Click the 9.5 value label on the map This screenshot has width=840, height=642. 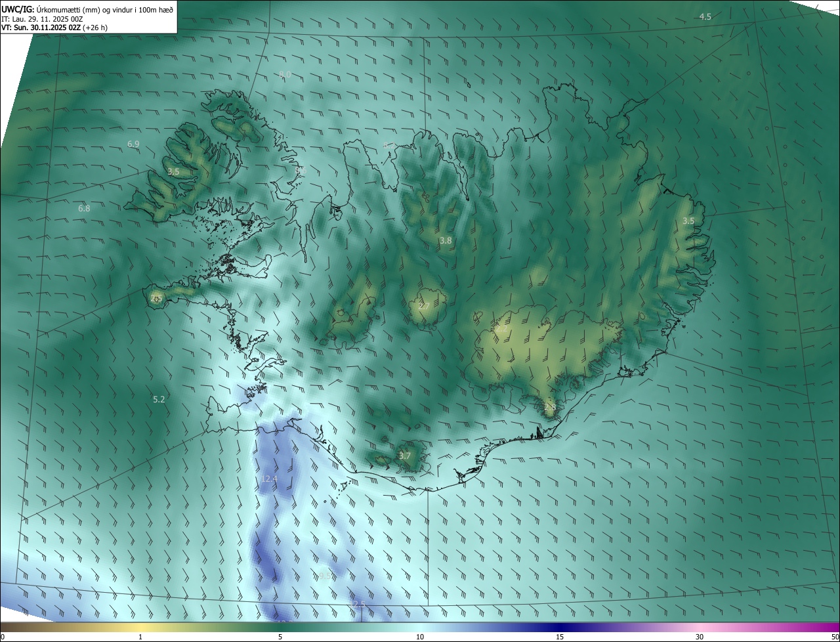click(x=325, y=576)
